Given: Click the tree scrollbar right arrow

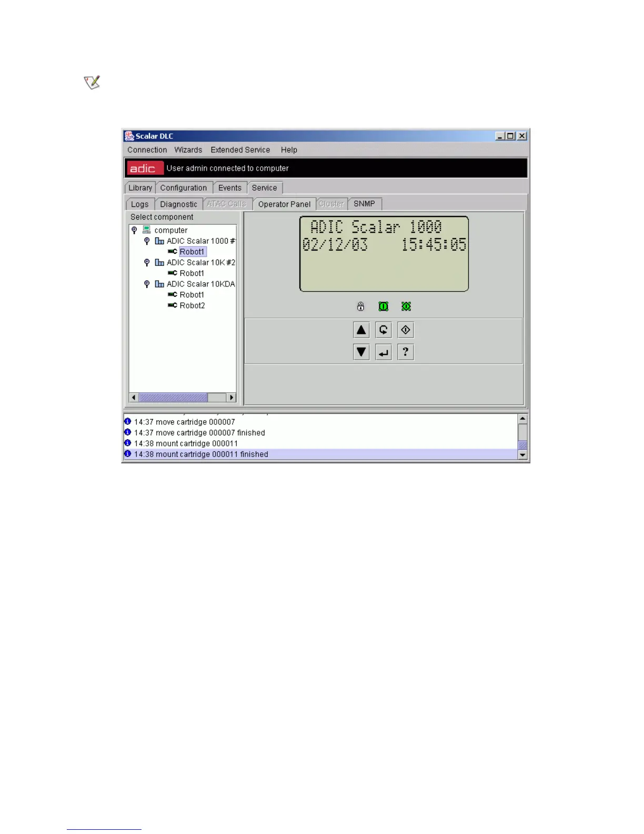Looking at the screenshot, I should click(x=232, y=398).
